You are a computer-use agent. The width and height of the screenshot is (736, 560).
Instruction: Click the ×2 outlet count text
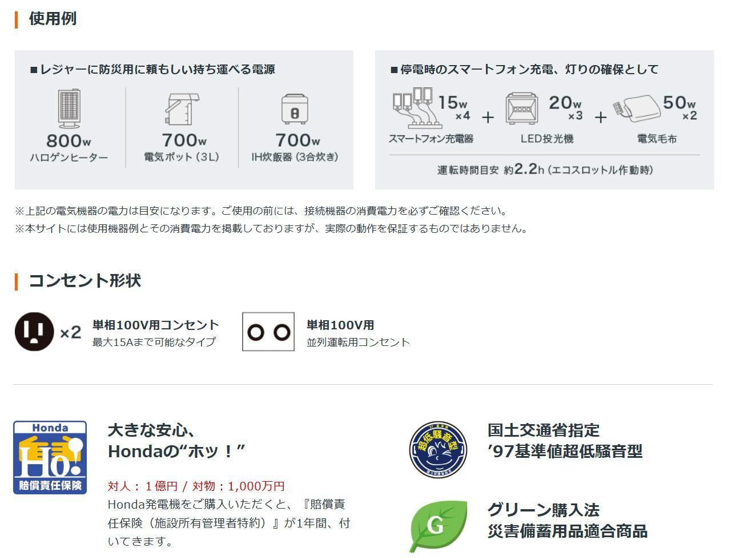point(71,332)
